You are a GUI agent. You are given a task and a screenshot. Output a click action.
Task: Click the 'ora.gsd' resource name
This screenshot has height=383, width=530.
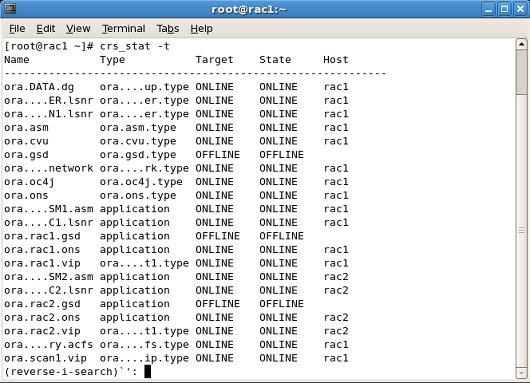pyautogui.click(x=26, y=154)
